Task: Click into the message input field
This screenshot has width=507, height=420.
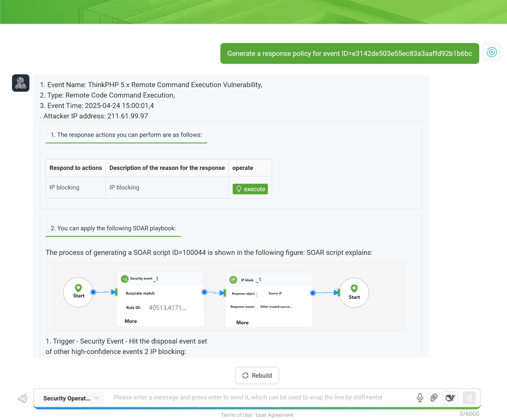Action: [248, 397]
